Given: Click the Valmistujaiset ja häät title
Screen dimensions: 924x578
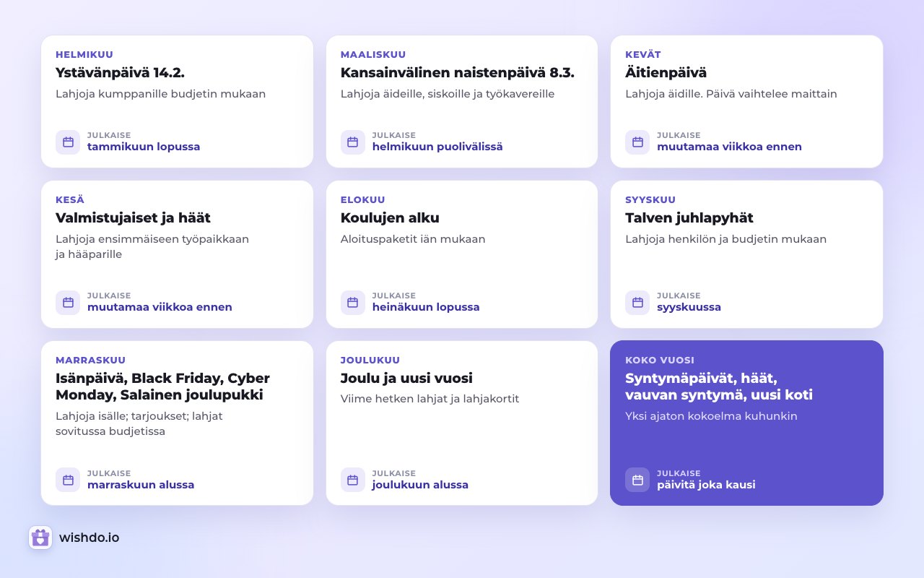Looking at the screenshot, I should 133,218.
